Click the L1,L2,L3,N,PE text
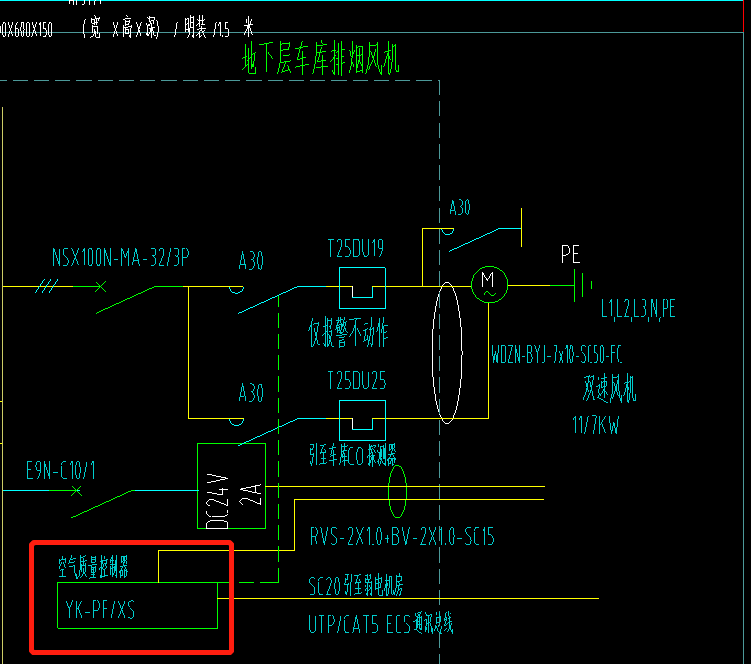Image resolution: width=751 pixels, height=664 pixels. [638, 310]
